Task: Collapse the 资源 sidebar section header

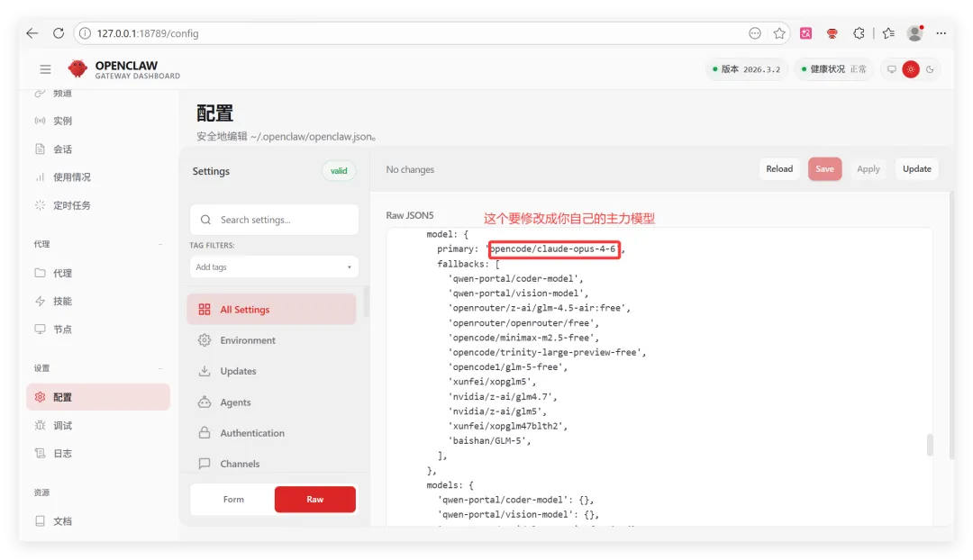Action: coord(98,492)
